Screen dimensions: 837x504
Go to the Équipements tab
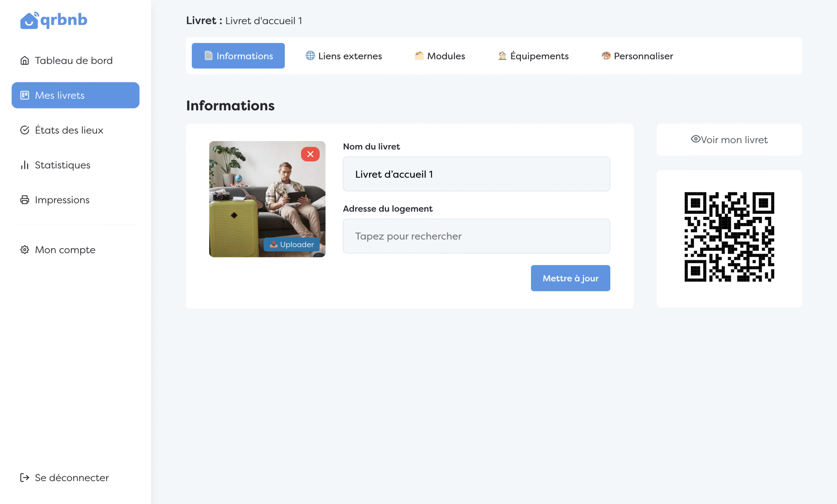[533, 56]
